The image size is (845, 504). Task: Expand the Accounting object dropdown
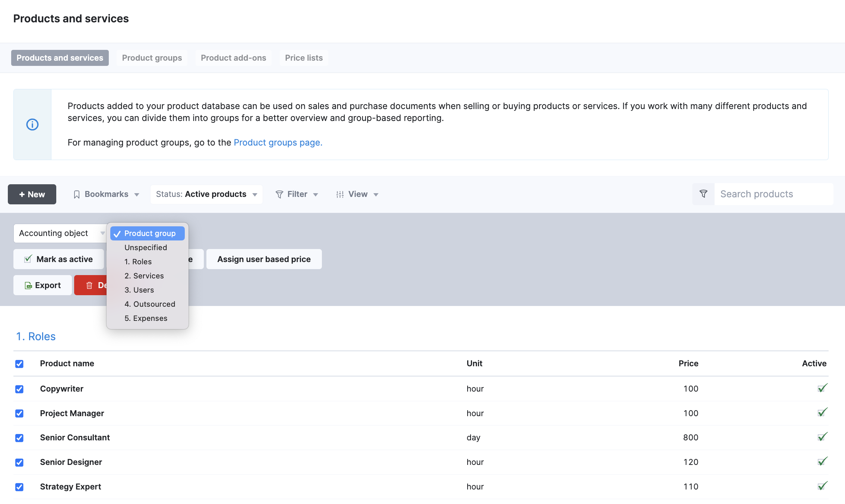(x=60, y=233)
